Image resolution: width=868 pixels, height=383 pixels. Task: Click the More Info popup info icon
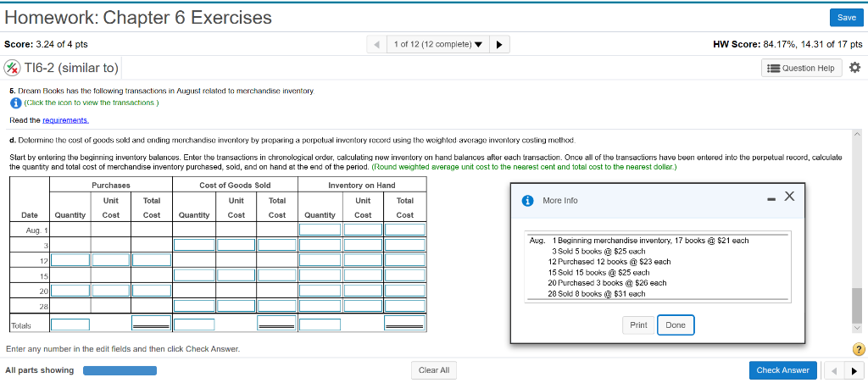528,201
